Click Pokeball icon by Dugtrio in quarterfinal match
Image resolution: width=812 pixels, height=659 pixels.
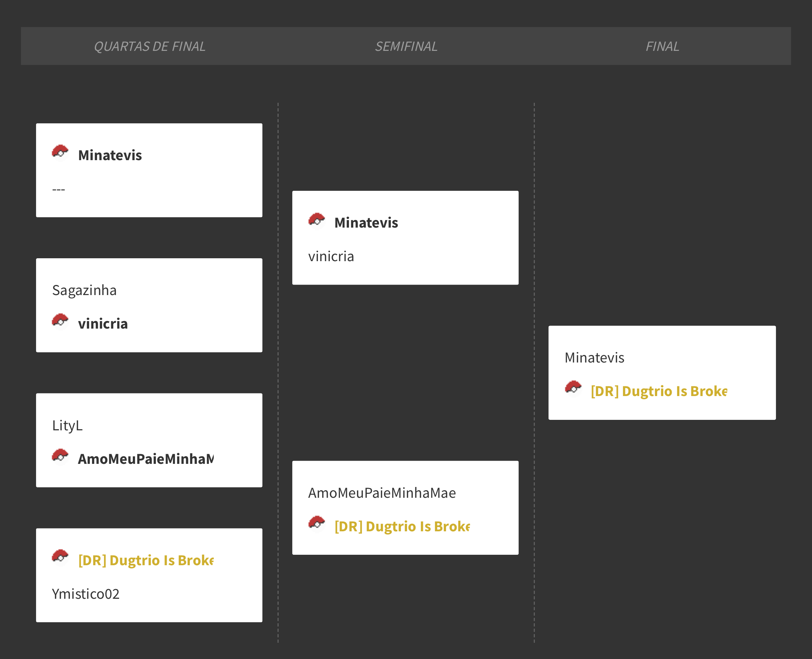(60, 558)
